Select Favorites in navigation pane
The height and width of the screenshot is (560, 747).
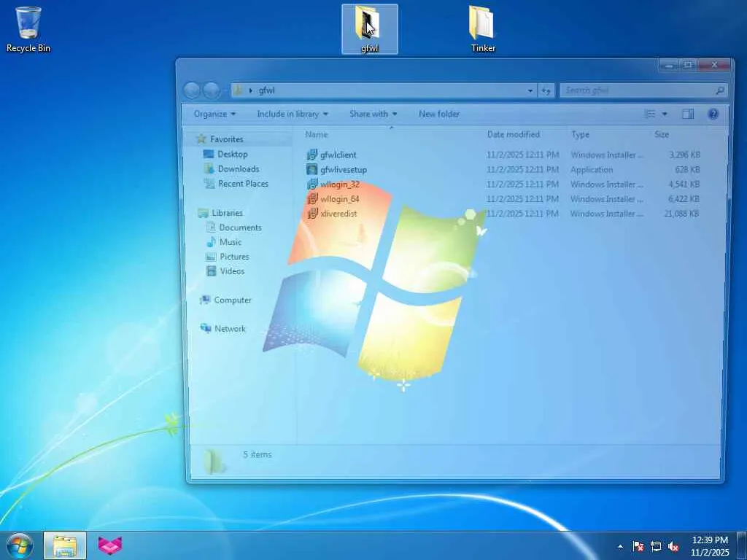click(226, 139)
